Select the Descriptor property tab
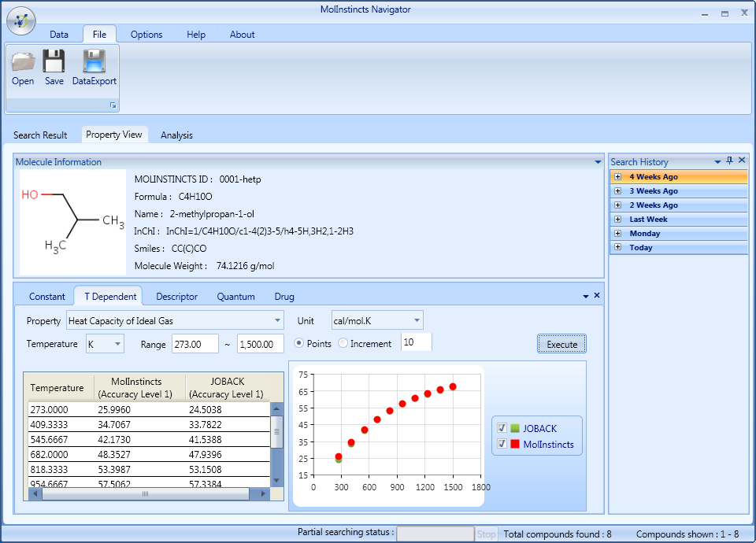This screenshot has height=543, width=756. click(176, 297)
